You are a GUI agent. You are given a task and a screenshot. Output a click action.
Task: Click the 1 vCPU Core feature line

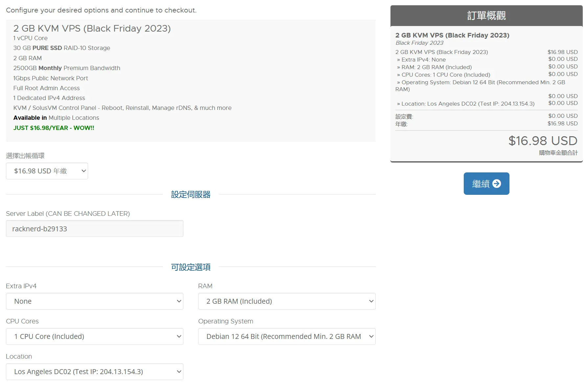(x=31, y=38)
